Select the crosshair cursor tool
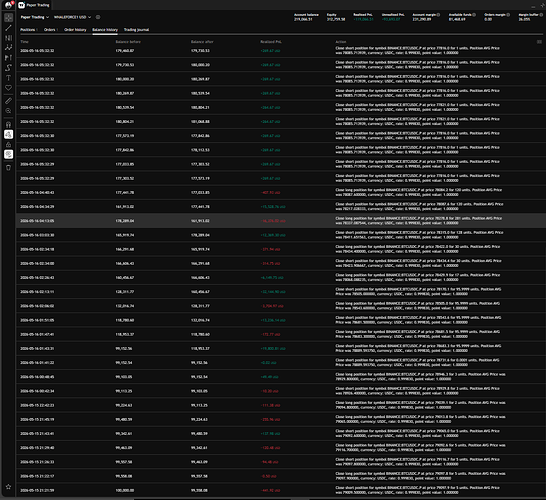The image size is (546, 500). (x=8, y=17)
